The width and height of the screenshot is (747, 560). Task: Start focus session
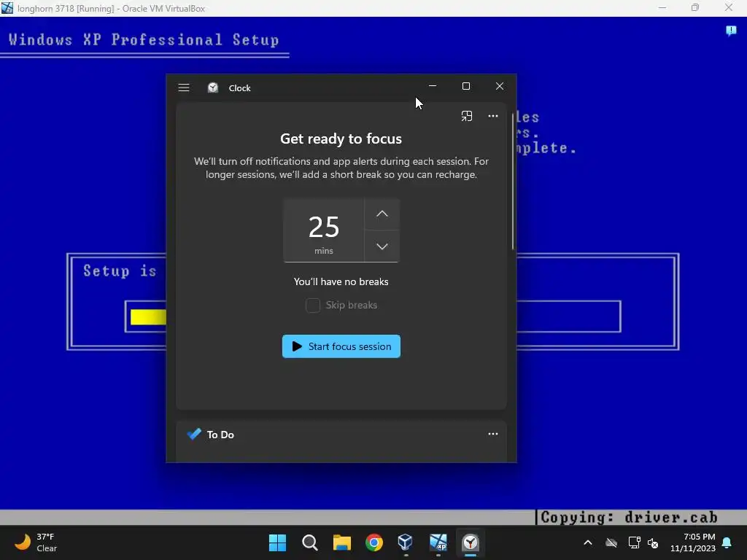click(341, 346)
